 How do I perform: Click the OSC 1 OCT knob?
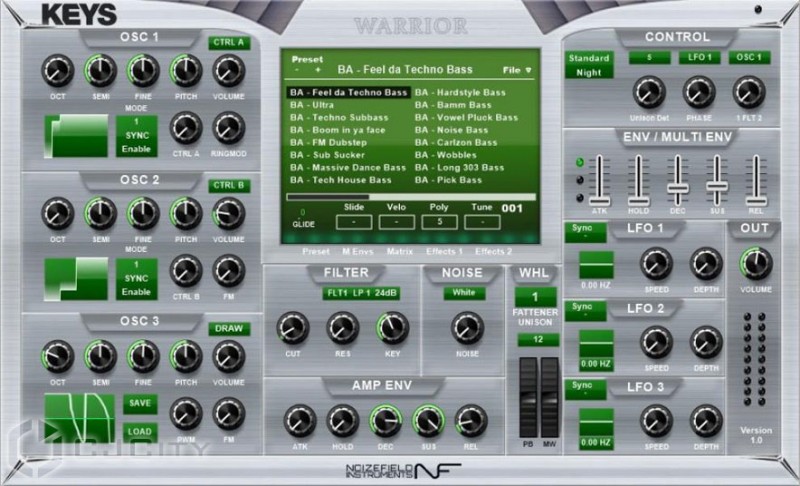click(x=58, y=70)
